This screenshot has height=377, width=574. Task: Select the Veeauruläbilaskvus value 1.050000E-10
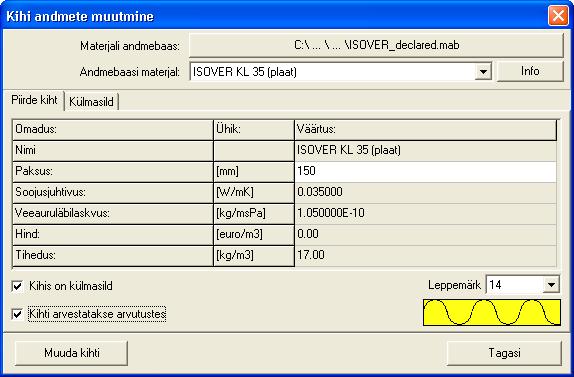click(x=425, y=213)
